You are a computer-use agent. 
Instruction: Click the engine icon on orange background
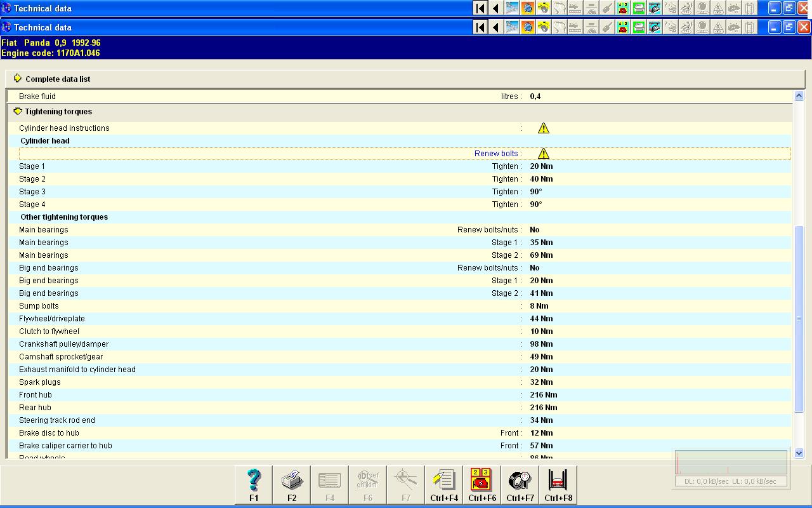coord(528,27)
